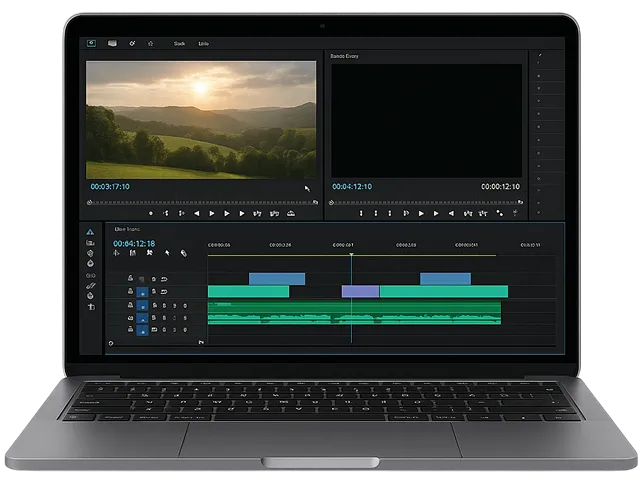643x503 pixels.
Task: Click the link icon in timeline header
Action: pos(183,254)
